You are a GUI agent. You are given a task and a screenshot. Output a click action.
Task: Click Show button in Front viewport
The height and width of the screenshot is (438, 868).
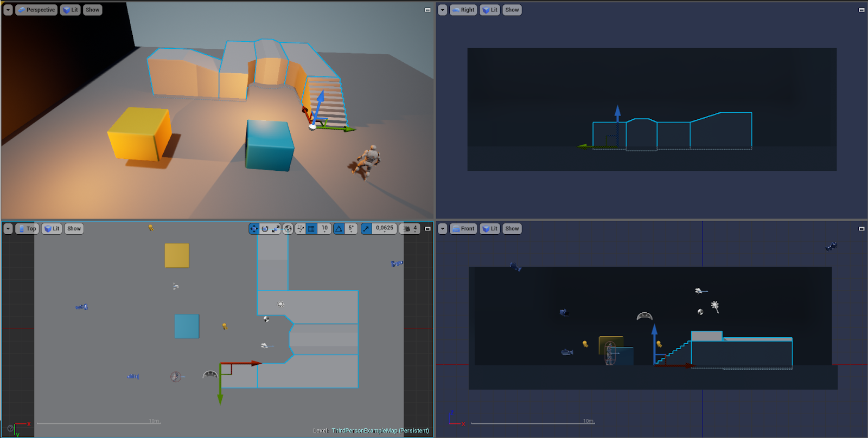point(512,229)
